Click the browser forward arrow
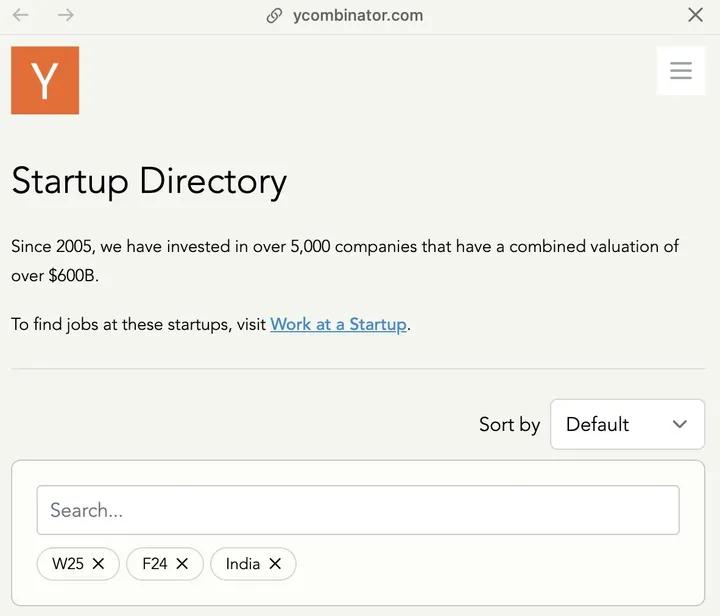Screen dimensions: 720x616 click(66, 15)
